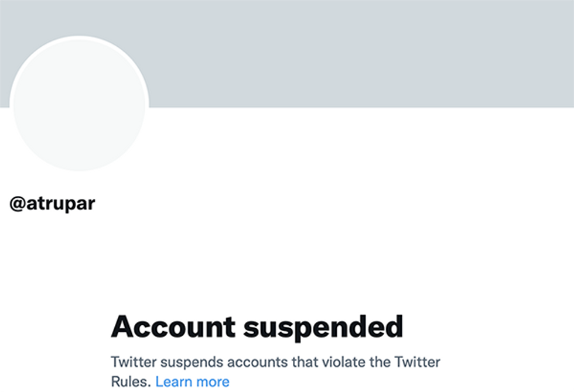Open the Learn more link
The image size is (574, 392).
point(192,381)
